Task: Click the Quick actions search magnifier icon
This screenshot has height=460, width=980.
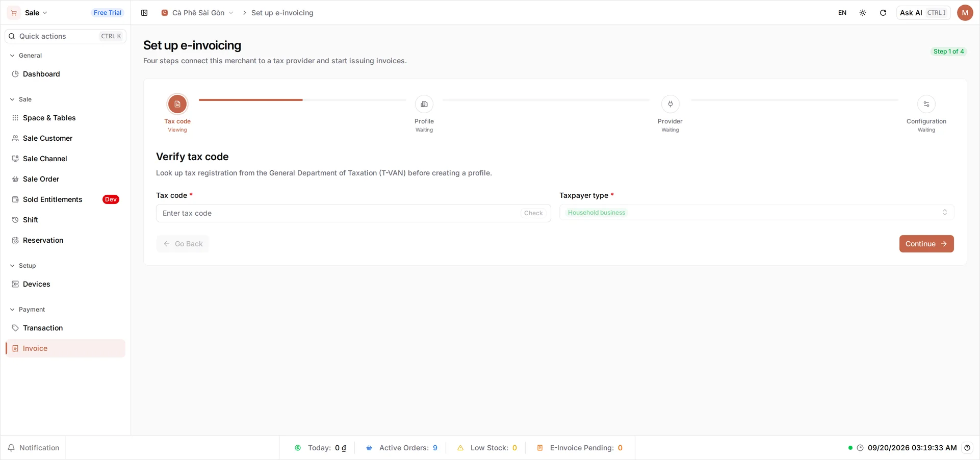Action: 12,36
